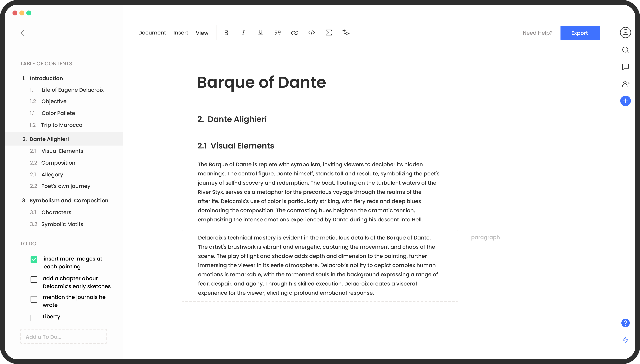Viewport: 640px width, 364px height.
Task: Open comments panel
Action: 625,67
